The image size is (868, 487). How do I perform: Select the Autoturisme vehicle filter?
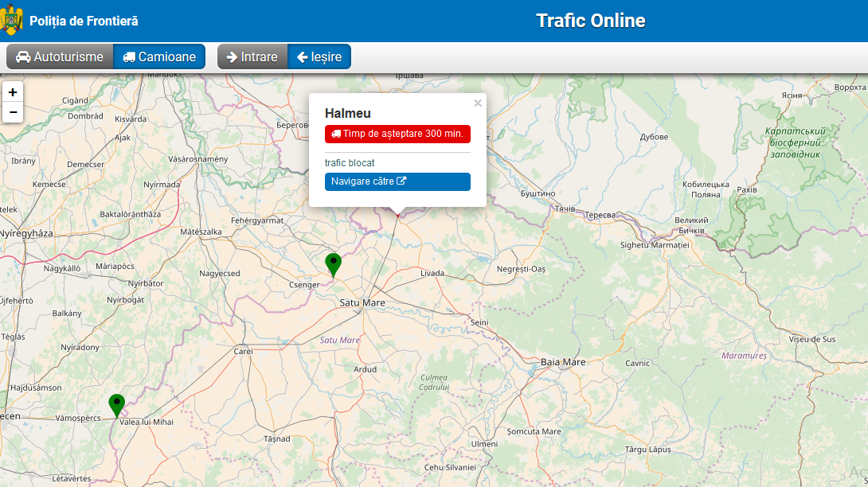click(60, 57)
